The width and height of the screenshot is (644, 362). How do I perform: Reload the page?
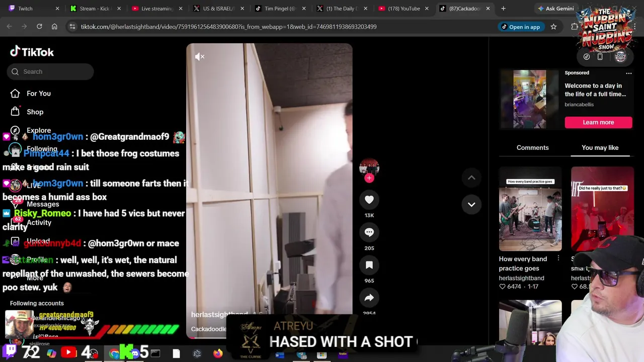(x=39, y=27)
